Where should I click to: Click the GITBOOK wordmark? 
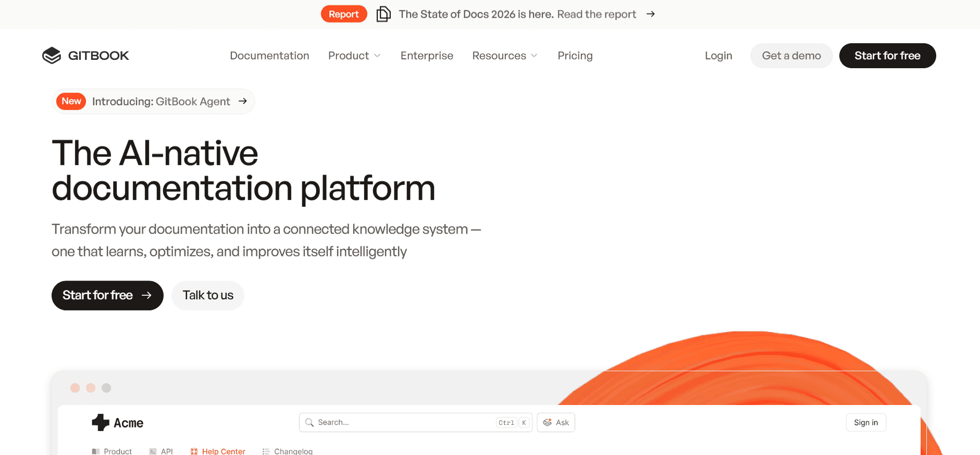coord(98,56)
